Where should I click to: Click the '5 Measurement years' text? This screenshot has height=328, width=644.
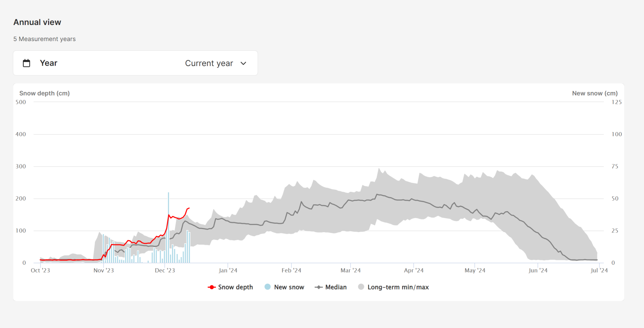pyautogui.click(x=44, y=39)
